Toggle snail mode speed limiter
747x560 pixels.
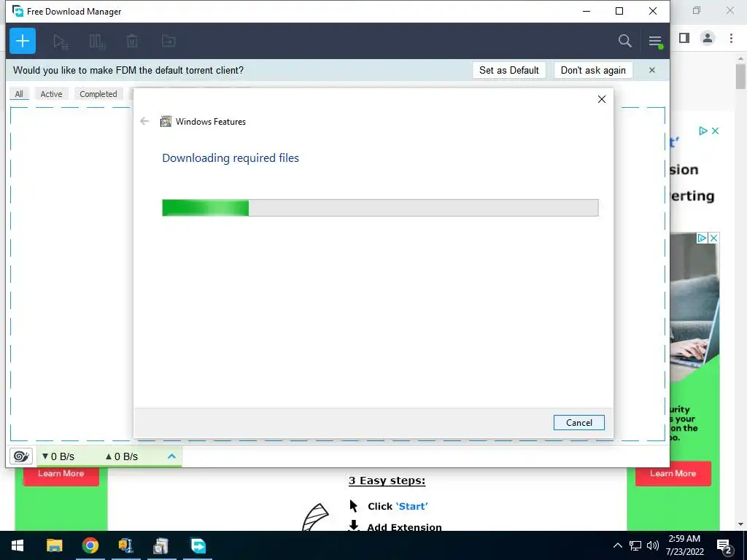21,456
